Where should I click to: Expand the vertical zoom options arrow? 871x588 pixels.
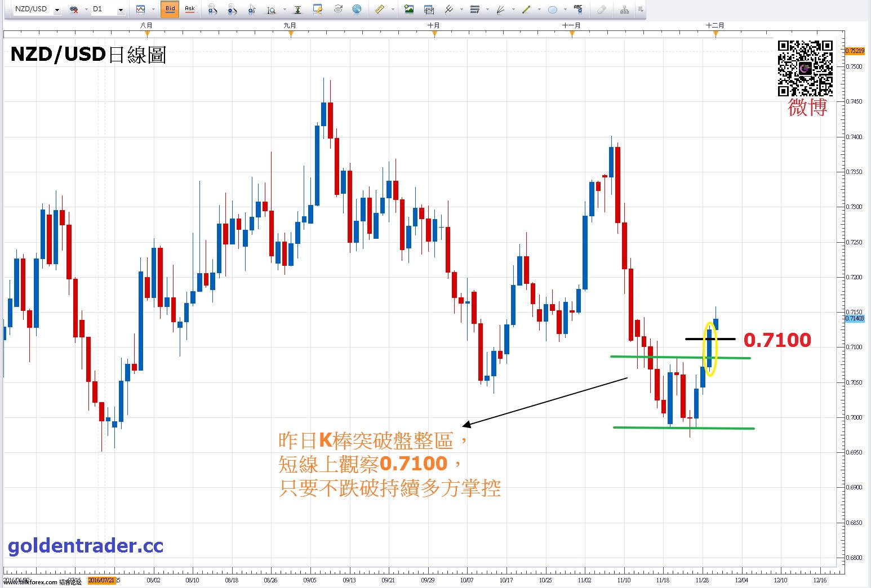(285, 10)
